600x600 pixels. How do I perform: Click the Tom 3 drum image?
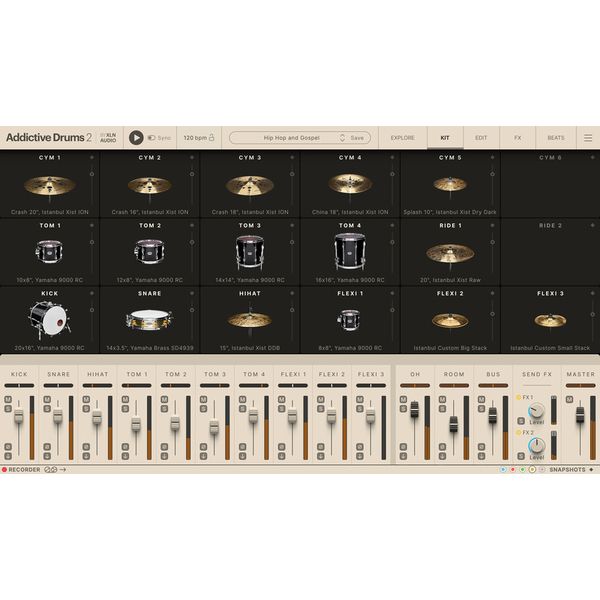click(x=250, y=251)
